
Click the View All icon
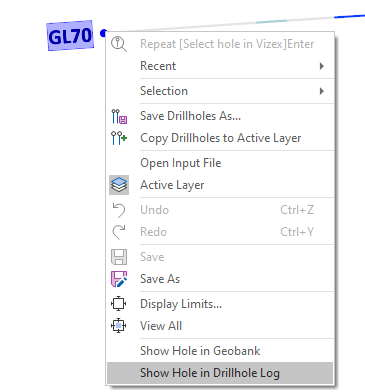click(x=119, y=326)
